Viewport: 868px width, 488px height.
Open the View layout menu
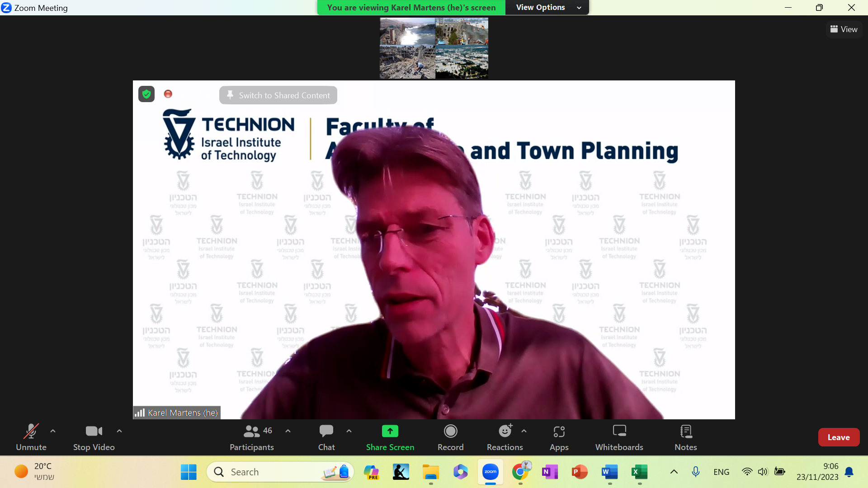tap(844, 29)
